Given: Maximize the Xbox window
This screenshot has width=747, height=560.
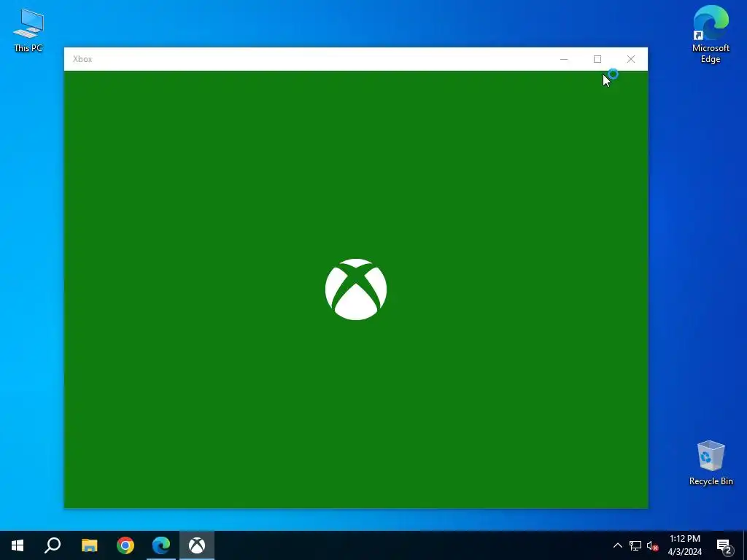Looking at the screenshot, I should point(597,59).
